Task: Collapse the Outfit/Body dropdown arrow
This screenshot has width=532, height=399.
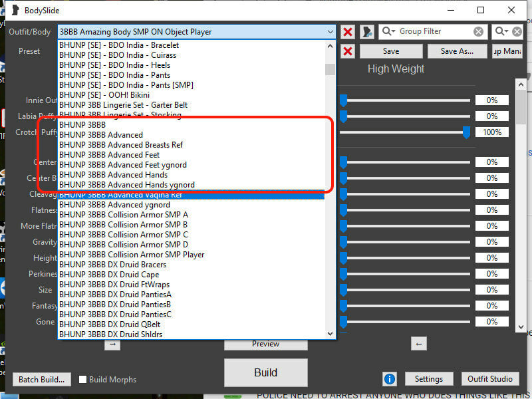Action: click(330, 32)
